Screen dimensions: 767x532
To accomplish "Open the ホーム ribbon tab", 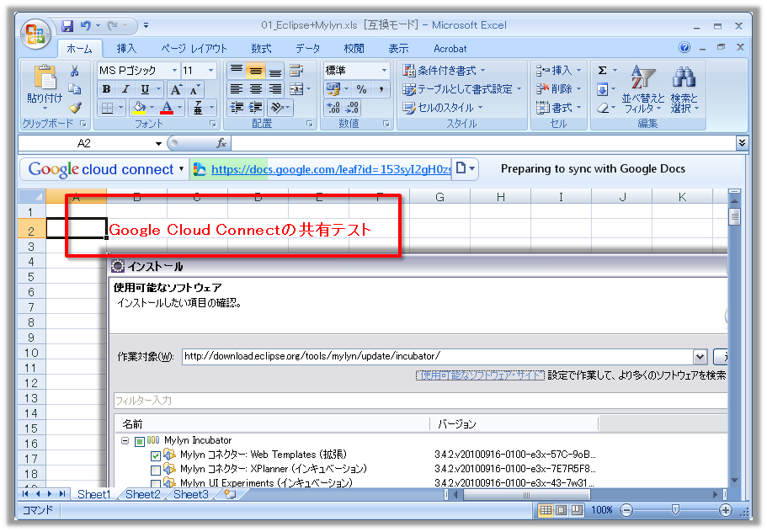I will 79,49.
